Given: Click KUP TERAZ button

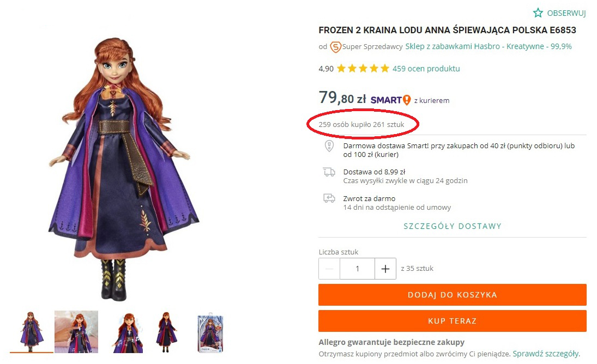Looking at the screenshot, I should point(453,321).
